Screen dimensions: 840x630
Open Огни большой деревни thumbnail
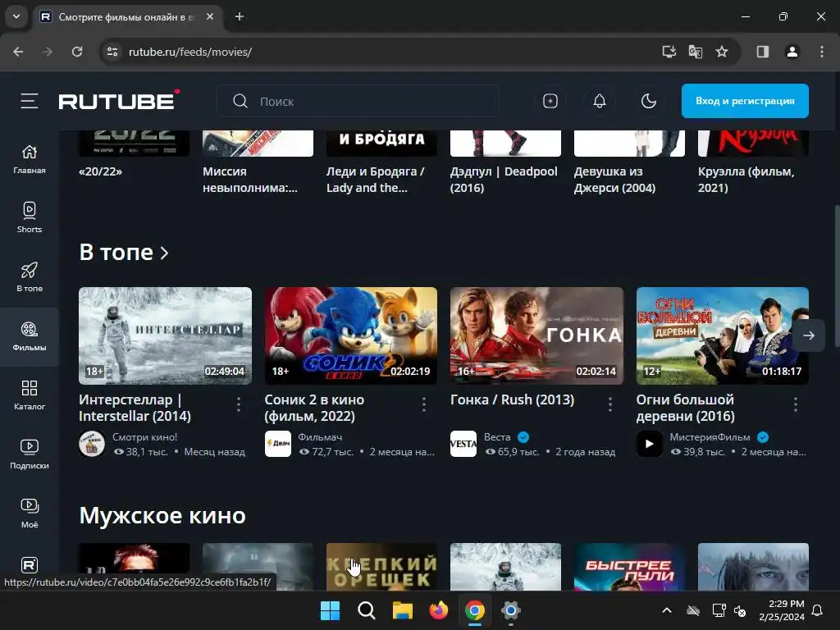[722, 336]
